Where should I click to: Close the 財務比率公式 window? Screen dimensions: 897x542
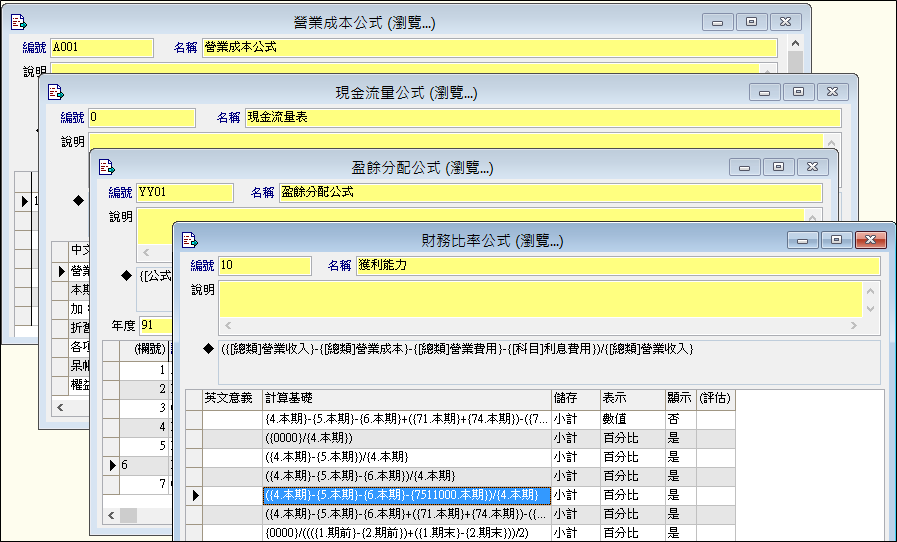click(x=870, y=240)
